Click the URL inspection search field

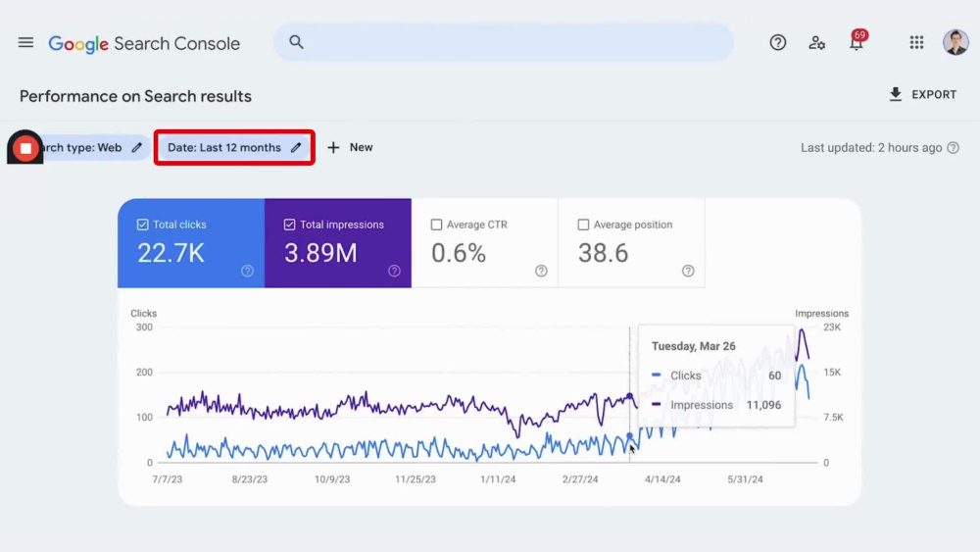[504, 42]
